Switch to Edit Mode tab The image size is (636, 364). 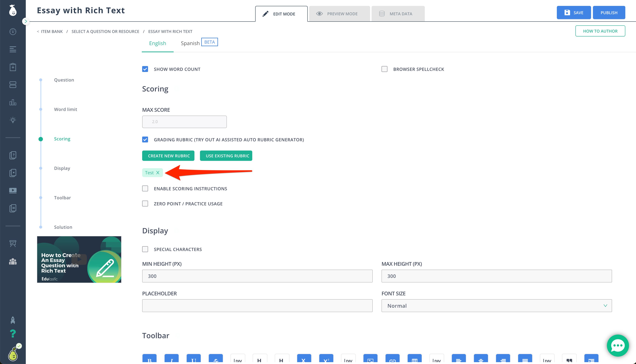pos(281,14)
